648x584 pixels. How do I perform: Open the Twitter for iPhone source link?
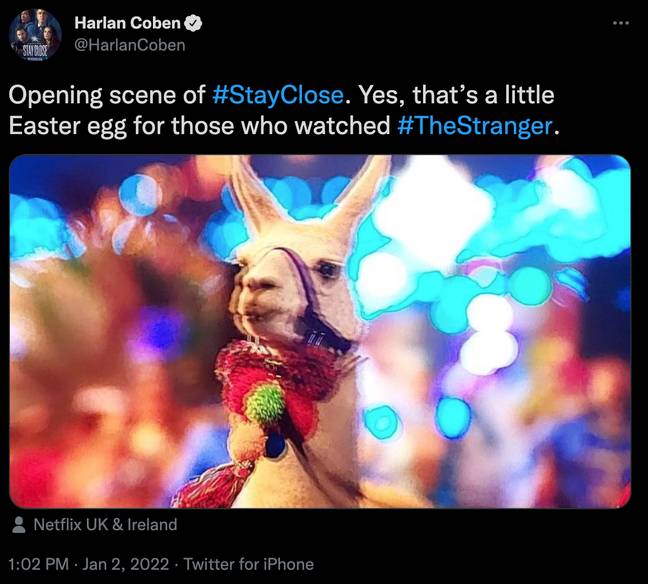[x=248, y=564]
